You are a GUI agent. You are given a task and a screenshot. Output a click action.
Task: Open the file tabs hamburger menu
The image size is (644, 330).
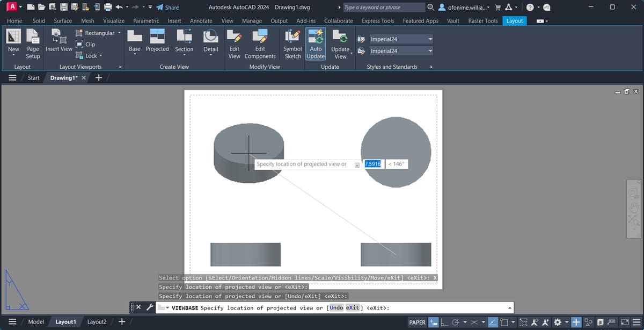[x=12, y=78]
